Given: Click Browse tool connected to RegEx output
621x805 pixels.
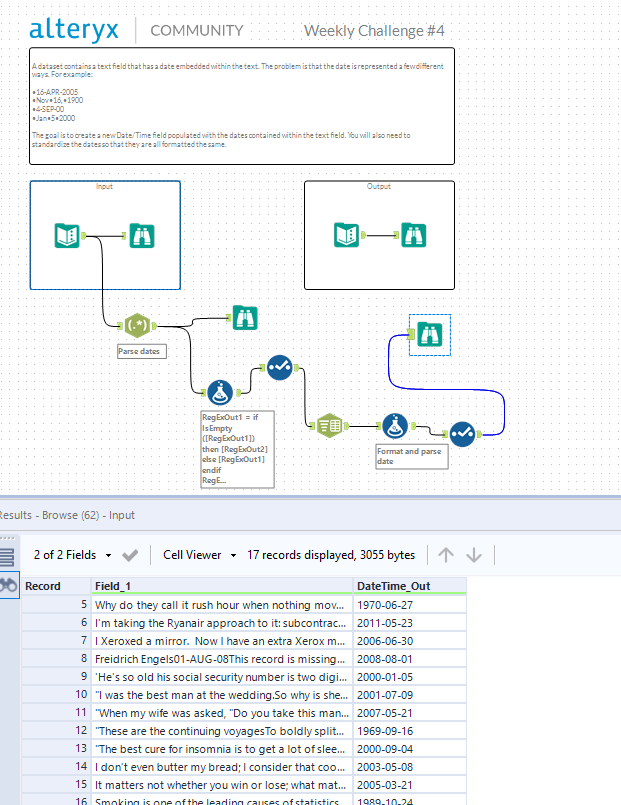Looking at the screenshot, I should 245,318.
